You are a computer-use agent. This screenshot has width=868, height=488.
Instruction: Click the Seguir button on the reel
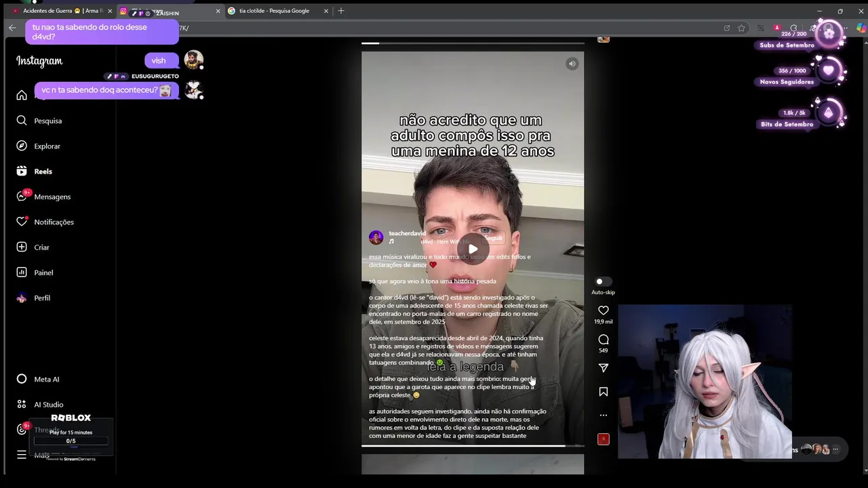click(493, 238)
